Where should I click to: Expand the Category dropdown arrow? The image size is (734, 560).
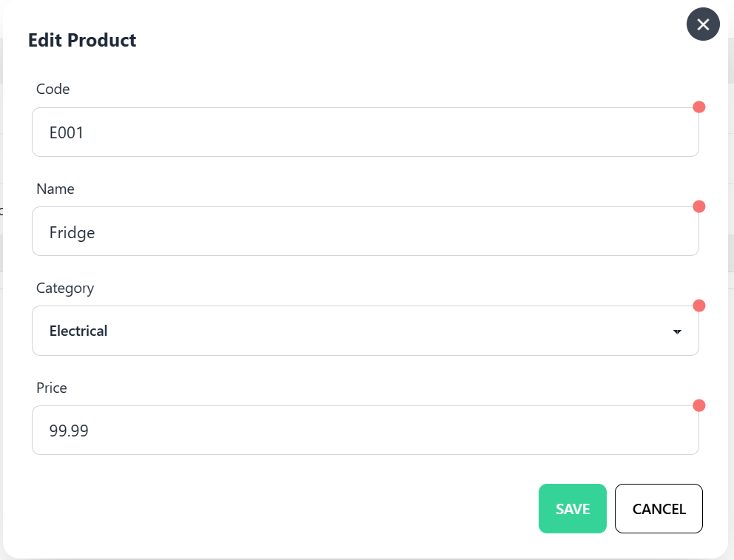(x=676, y=331)
